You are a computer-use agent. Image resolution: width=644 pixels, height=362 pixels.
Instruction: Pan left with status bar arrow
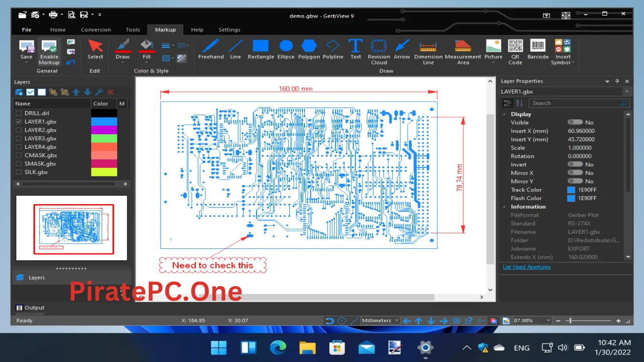click(407, 321)
